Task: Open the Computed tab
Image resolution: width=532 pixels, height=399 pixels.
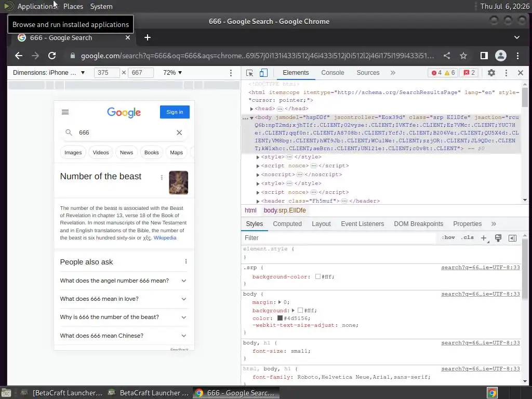Action: (287, 224)
